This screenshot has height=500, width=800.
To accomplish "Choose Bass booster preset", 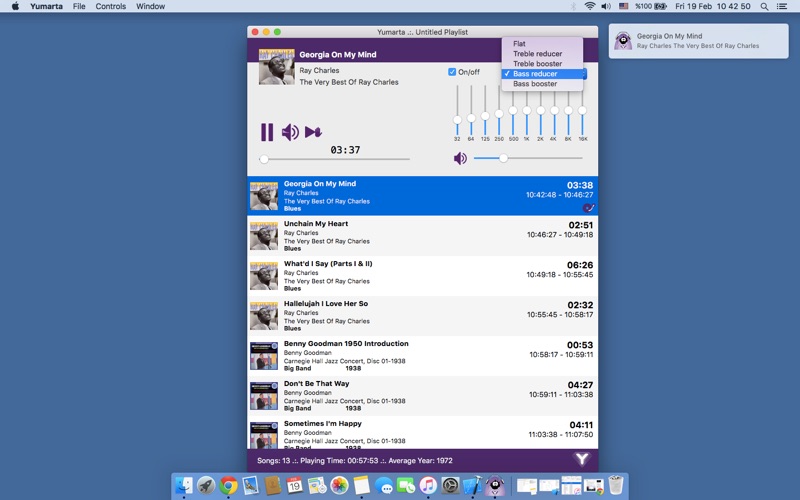I will click(542, 84).
